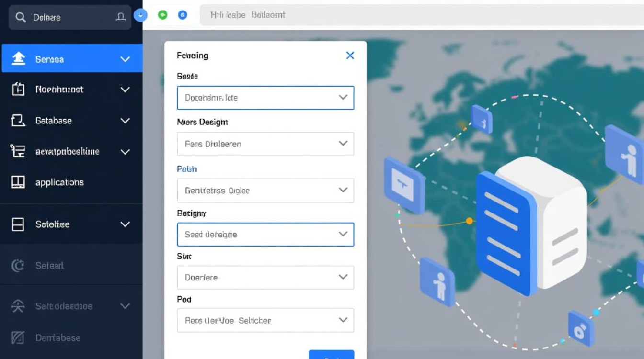Click the blue button at dialog bottom
The image size is (644, 359).
[x=332, y=355]
